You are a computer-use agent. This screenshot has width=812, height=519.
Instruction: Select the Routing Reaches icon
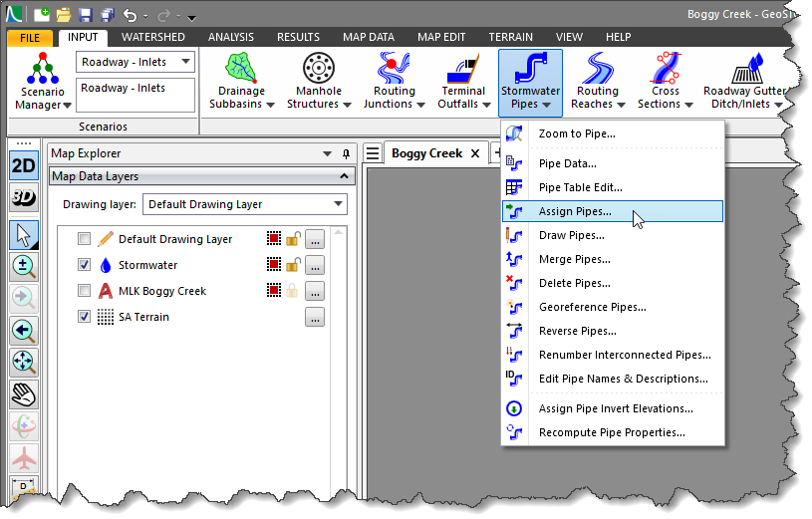coord(598,81)
